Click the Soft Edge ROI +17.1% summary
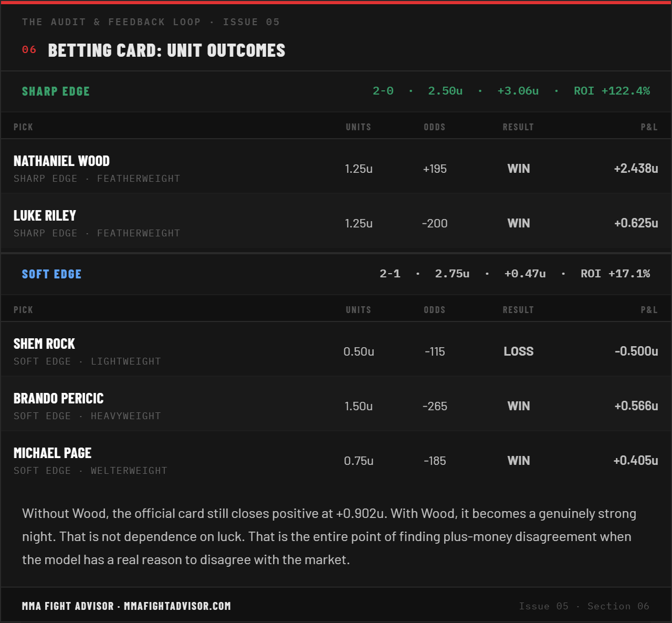Viewport: 672px width, 623px height. (x=615, y=274)
